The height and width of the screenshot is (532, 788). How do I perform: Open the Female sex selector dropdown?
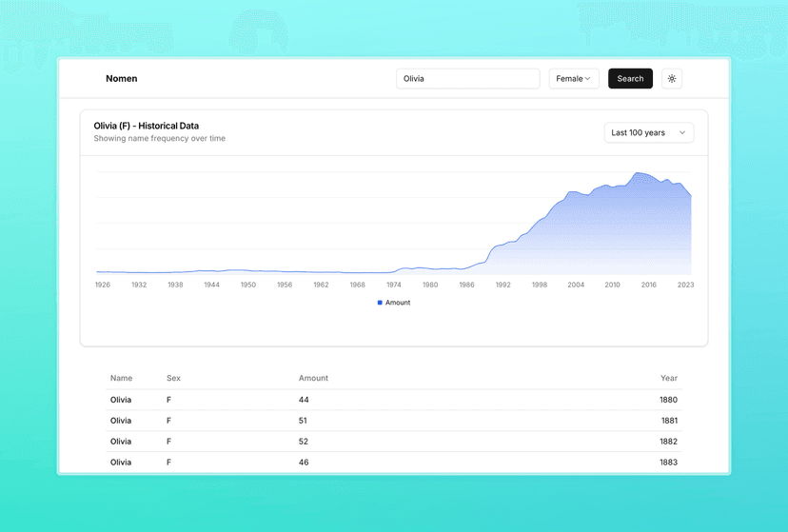click(573, 79)
